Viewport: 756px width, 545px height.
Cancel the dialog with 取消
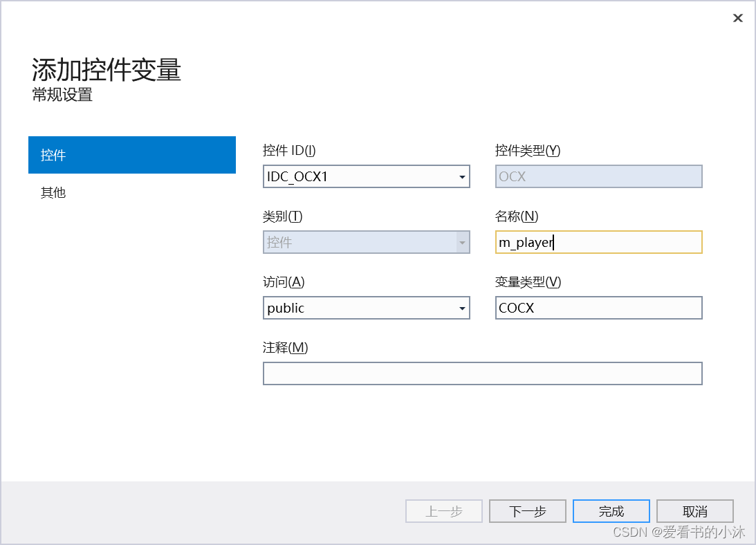click(x=695, y=511)
